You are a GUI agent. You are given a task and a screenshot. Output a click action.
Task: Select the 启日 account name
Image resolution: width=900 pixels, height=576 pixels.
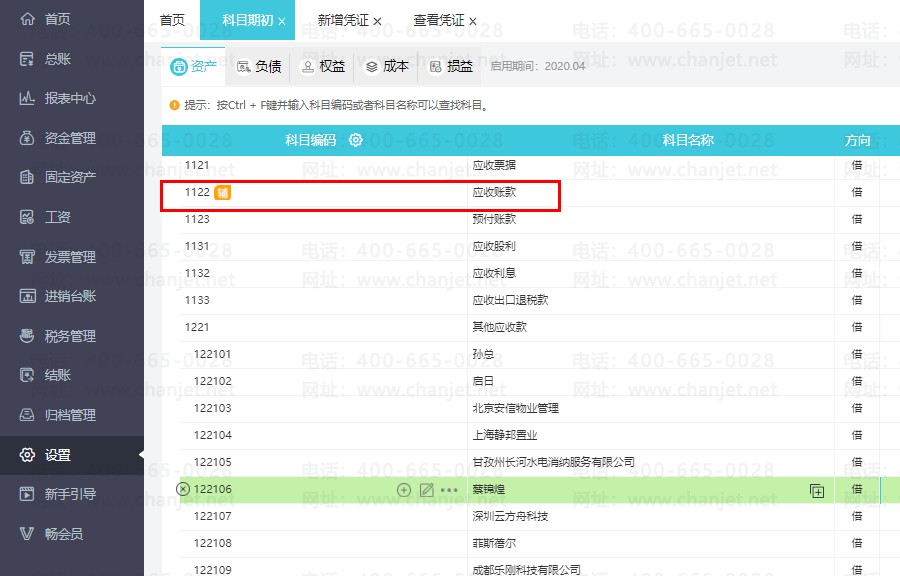pyautogui.click(x=483, y=381)
